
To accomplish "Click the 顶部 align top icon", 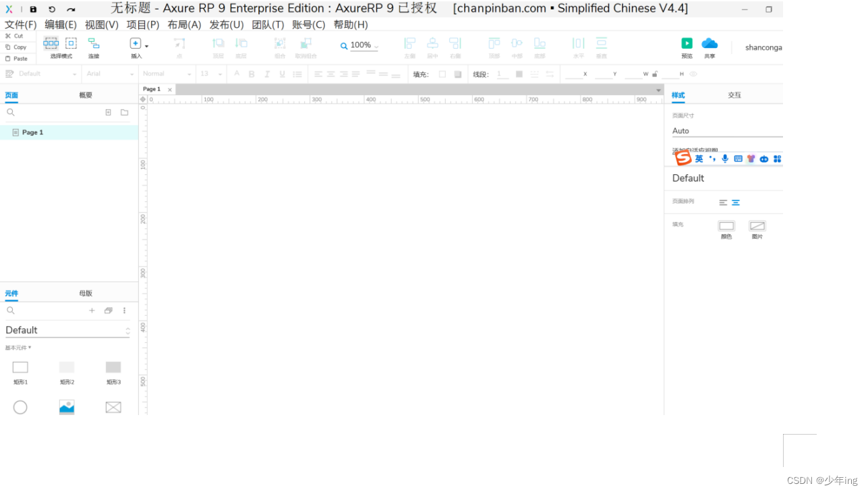I will click(x=494, y=43).
